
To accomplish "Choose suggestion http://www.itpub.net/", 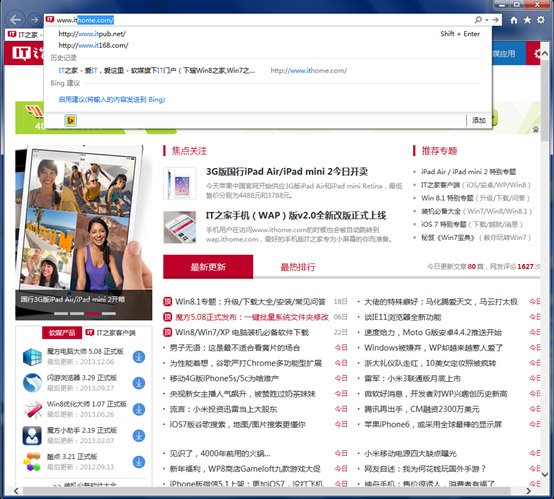I will (x=92, y=34).
